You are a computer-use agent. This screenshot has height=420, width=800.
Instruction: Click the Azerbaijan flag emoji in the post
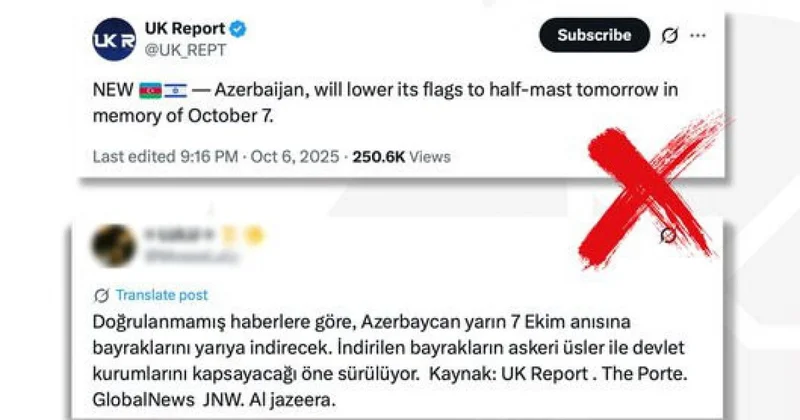pos(151,90)
